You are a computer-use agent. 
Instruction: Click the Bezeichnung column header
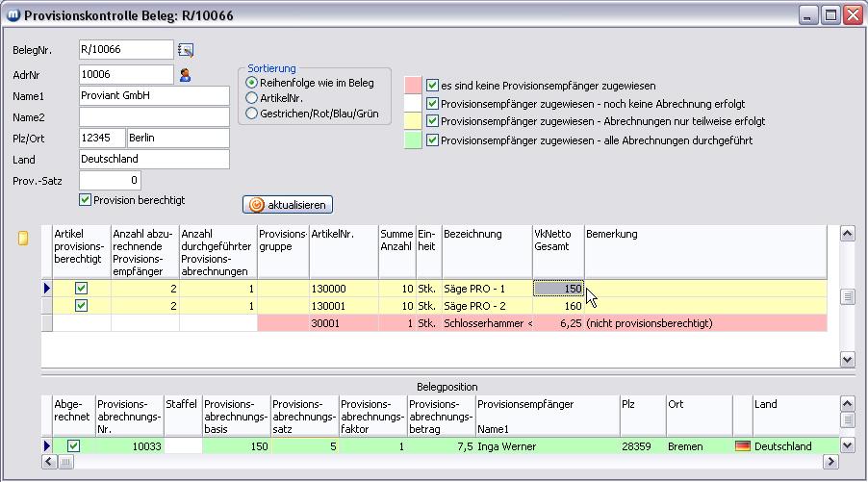click(486, 252)
